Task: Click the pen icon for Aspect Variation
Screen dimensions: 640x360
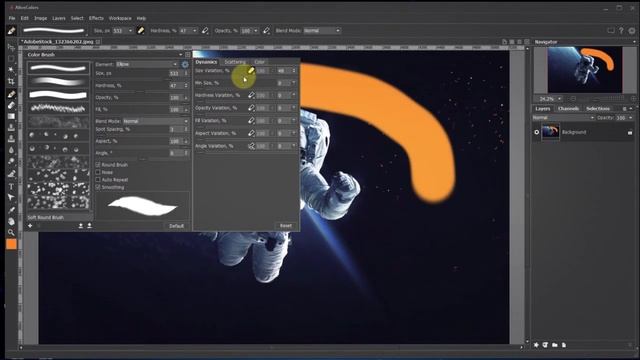Action: (x=251, y=133)
